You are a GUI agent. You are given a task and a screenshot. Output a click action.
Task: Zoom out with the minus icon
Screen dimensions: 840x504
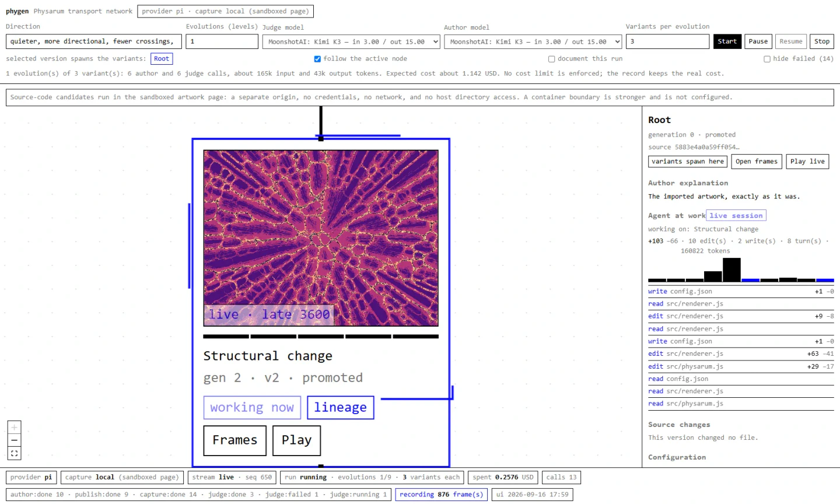(x=14, y=440)
